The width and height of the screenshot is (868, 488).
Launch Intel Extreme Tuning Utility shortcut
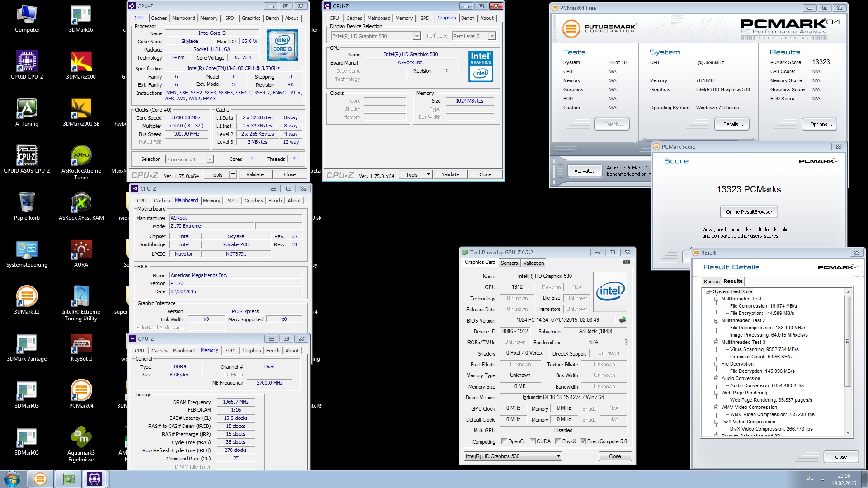click(x=81, y=304)
